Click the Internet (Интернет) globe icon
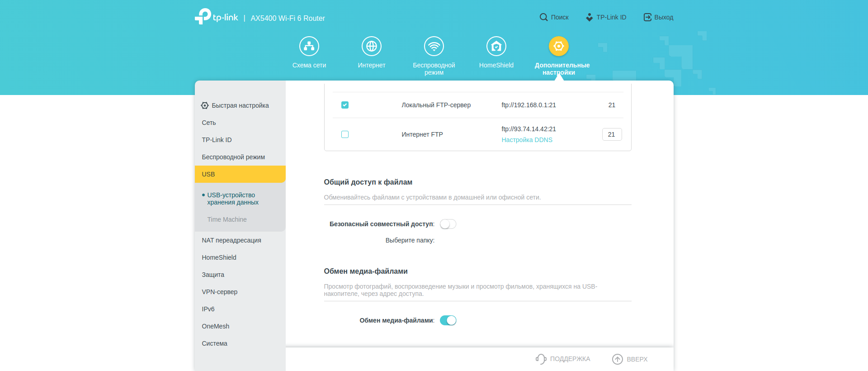This screenshot has height=371, width=868. (x=371, y=46)
